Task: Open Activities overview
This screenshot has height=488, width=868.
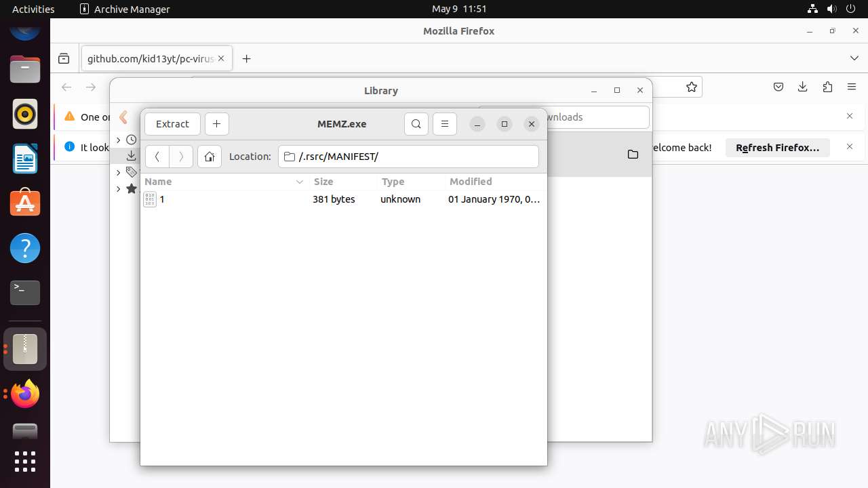Action: (33, 9)
